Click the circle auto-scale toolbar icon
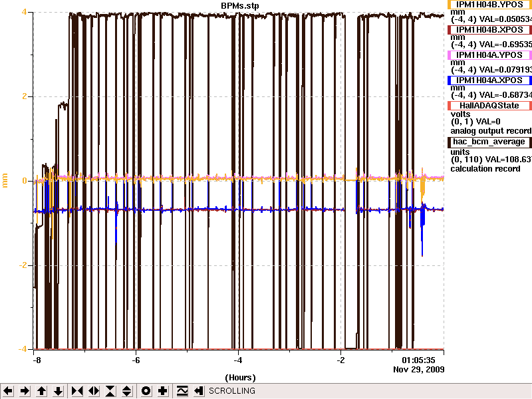The height and width of the screenshot is (399, 532). click(146, 391)
